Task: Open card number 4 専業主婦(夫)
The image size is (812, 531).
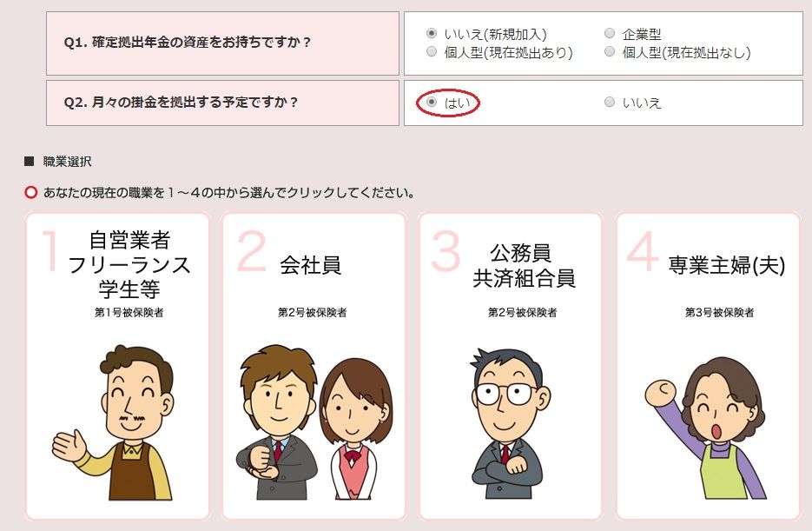Action: tap(708, 366)
